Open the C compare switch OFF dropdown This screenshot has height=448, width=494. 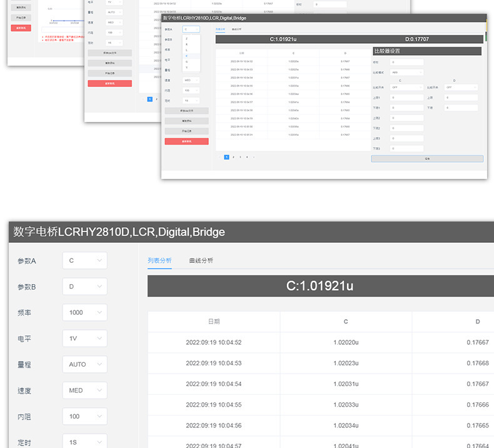click(x=406, y=88)
